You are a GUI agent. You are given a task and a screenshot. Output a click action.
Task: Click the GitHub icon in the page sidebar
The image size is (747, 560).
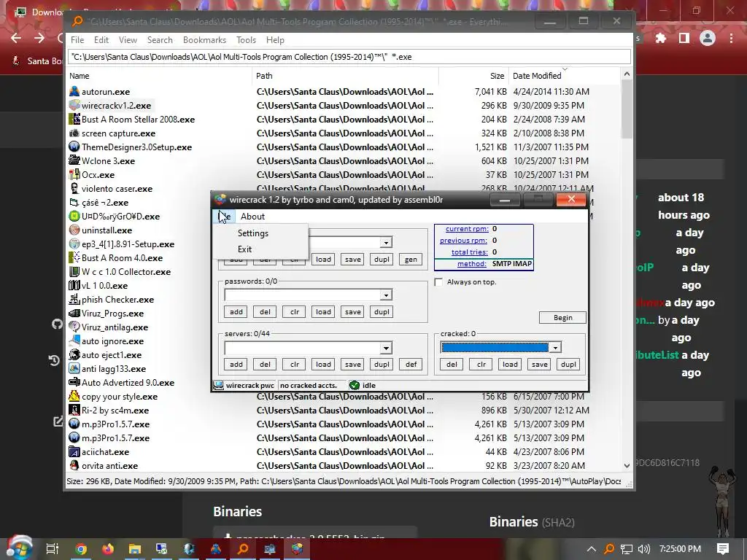(57, 324)
